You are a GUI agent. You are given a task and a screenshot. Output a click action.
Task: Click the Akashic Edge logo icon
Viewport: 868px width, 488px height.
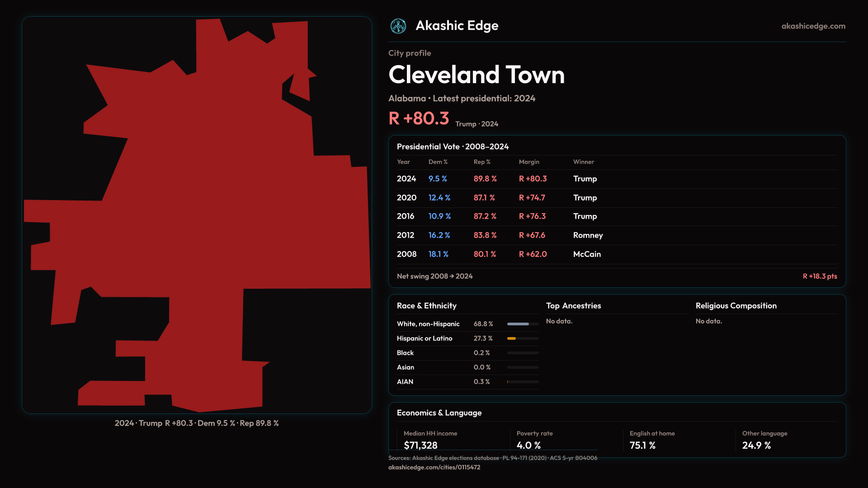coord(398,26)
